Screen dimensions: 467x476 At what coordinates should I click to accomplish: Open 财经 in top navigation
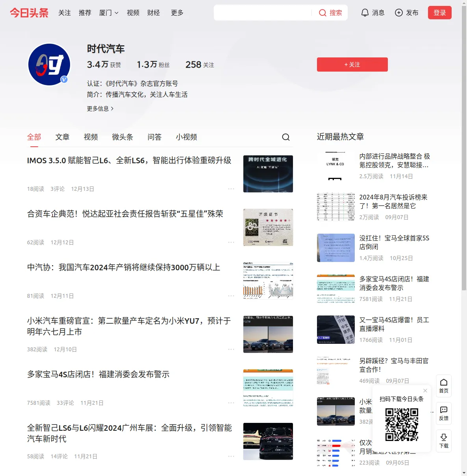point(154,13)
